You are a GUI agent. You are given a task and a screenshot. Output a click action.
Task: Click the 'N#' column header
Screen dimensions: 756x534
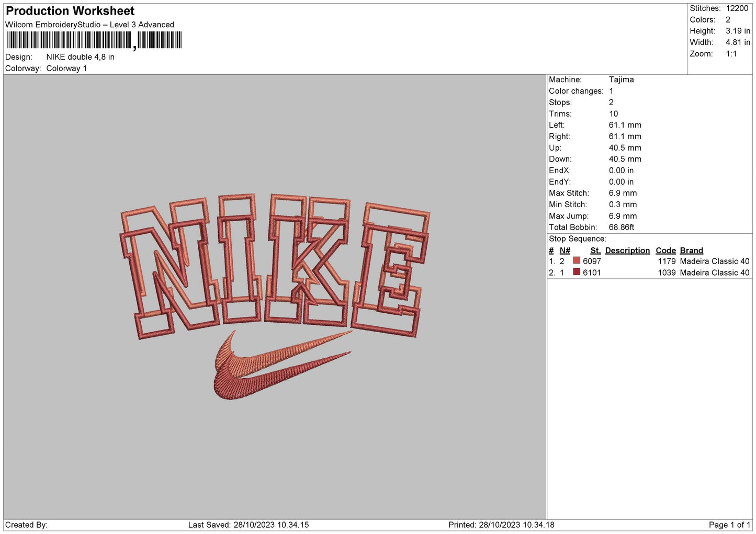pos(565,251)
